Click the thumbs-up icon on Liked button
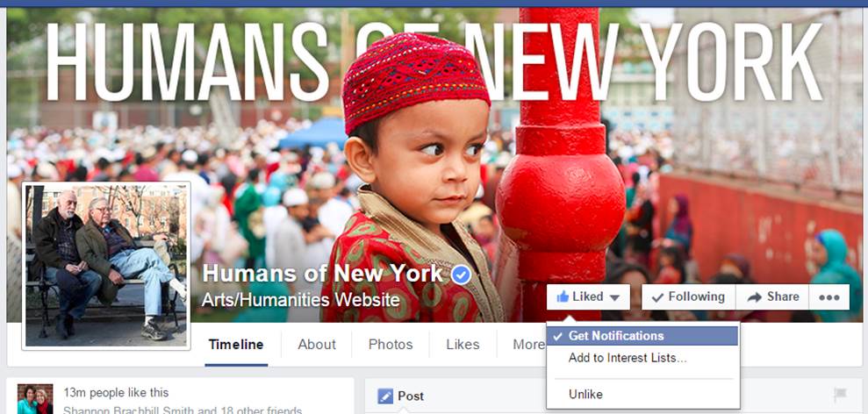 (563, 297)
